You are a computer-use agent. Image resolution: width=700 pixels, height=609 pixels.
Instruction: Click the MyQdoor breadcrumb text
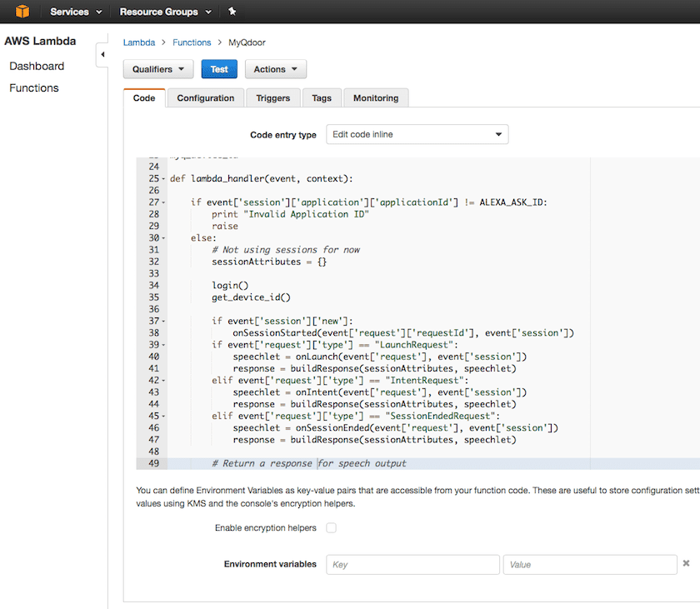pyautogui.click(x=247, y=42)
